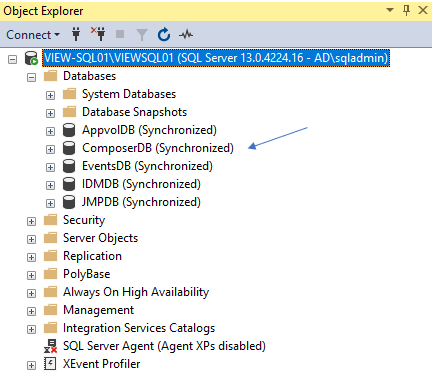Image resolution: width=434 pixels, height=379 pixels.
Task: Click the SQL Server Agent disabled icon
Action: [x=50, y=346]
